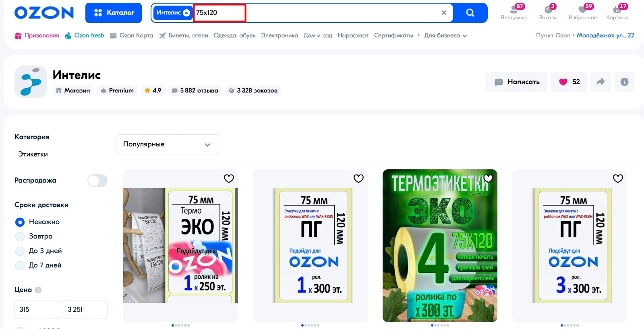
Task: Open the ПГ 1x300 эт. product image
Action: [x=310, y=245]
